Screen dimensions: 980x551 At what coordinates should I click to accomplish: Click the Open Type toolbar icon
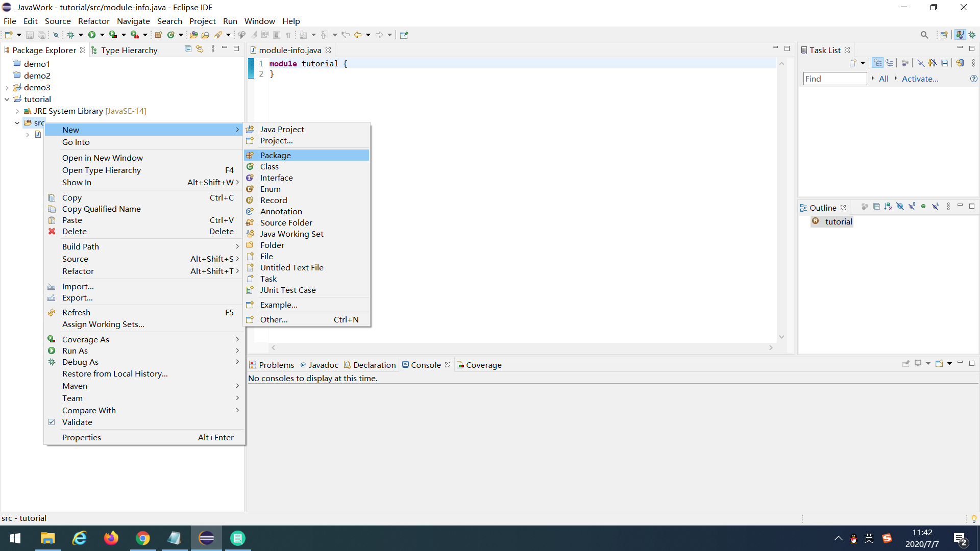coord(193,35)
